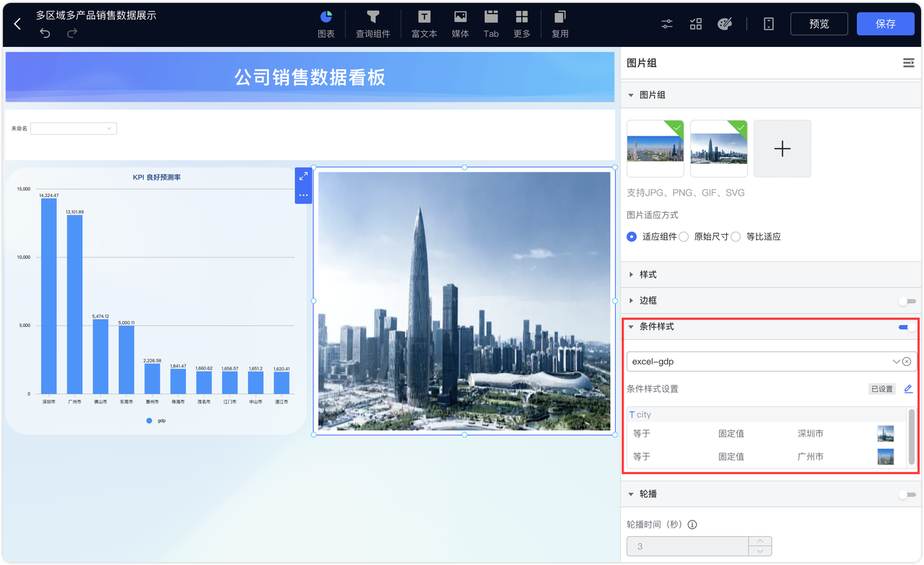This screenshot has width=924, height=565.
Task: Select the skyscraper image component
Action: pyautogui.click(x=464, y=301)
